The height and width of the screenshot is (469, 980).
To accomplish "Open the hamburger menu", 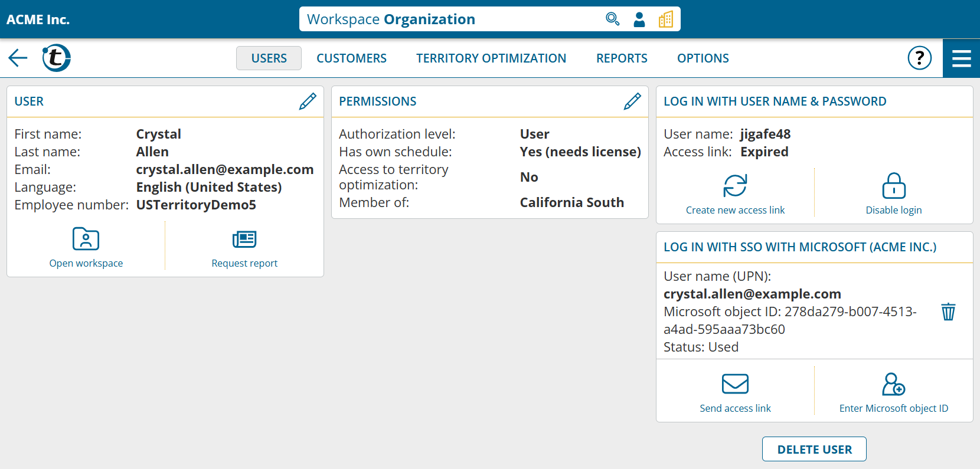I will 961,58.
